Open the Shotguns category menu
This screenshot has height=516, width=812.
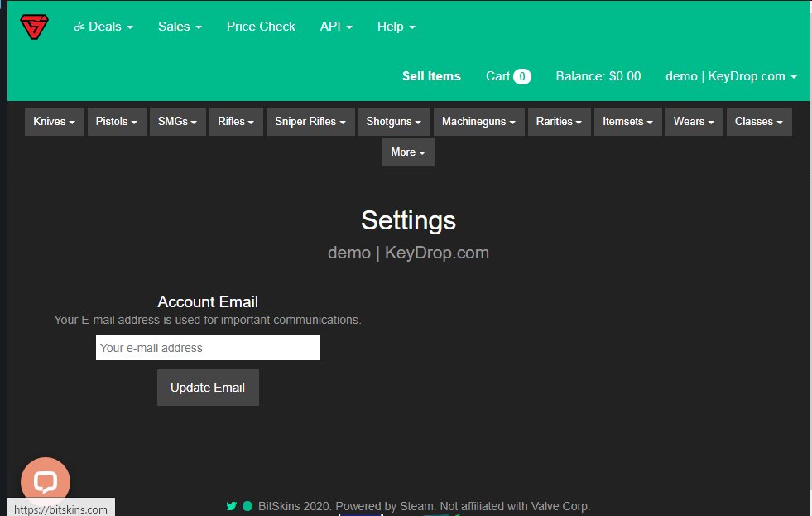[393, 122]
